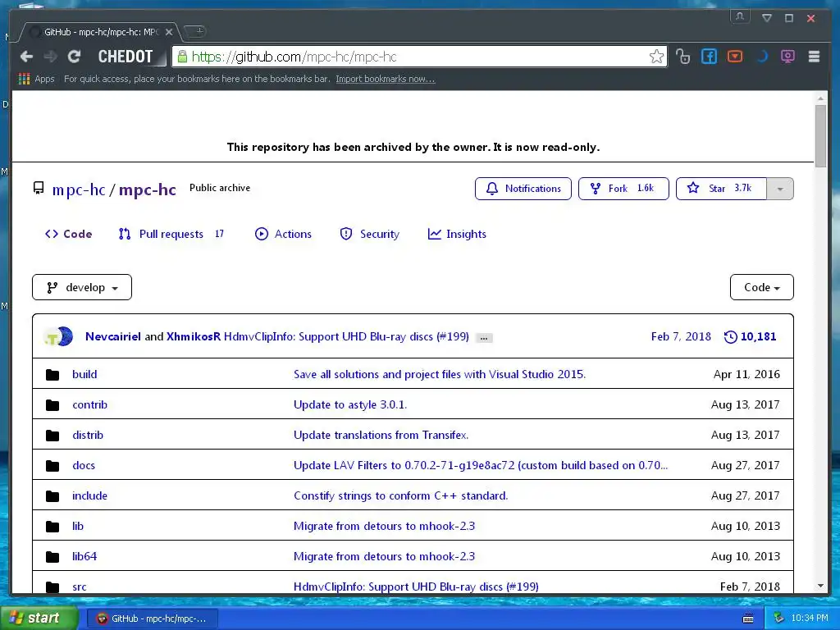This screenshot has height=630, width=840.
Task: Expand the commit message ellipsis
Action: 484,338
